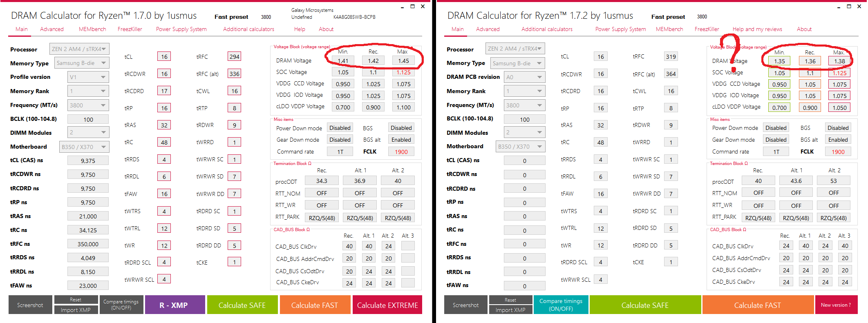Select Power Supply System tab in 1.7.2 window
Screen dimensions: 868x323
[x=621, y=29]
